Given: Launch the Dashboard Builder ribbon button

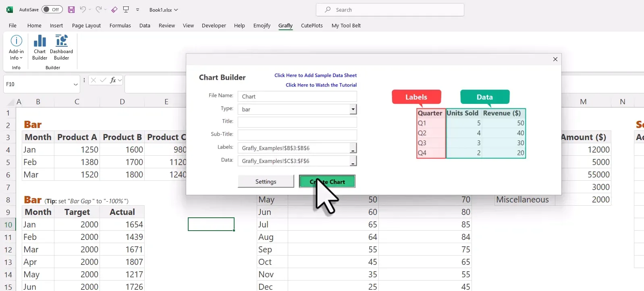Looking at the screenshot, I should 61,47.
